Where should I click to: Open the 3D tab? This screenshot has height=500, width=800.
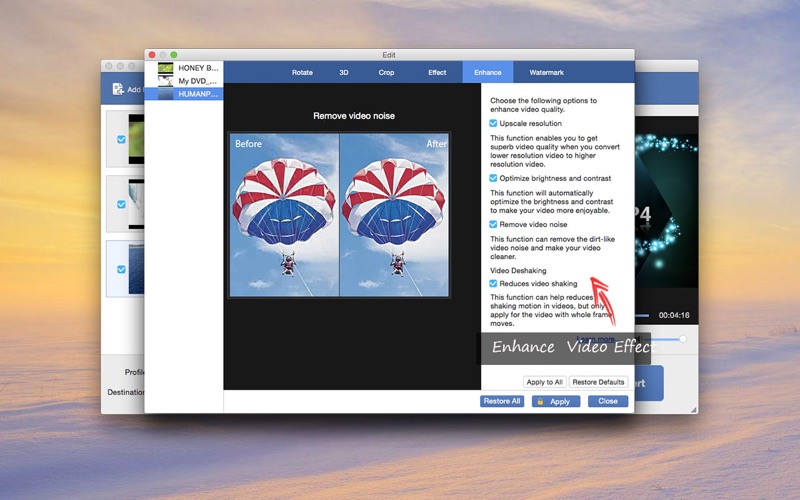[x=344, y=72]
